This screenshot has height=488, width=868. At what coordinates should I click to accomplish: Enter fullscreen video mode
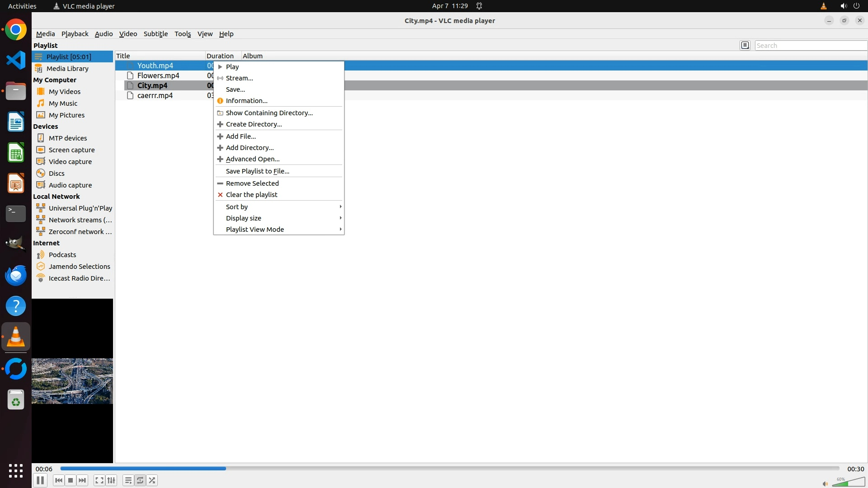(x=99, y=480)
